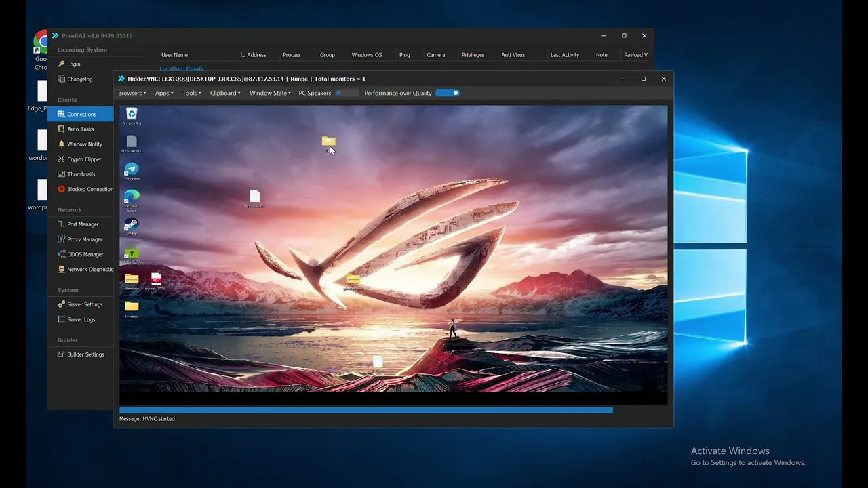Expand the Apps dropdown menu
This screenshot has height=488, width=868.
point(164,93)
